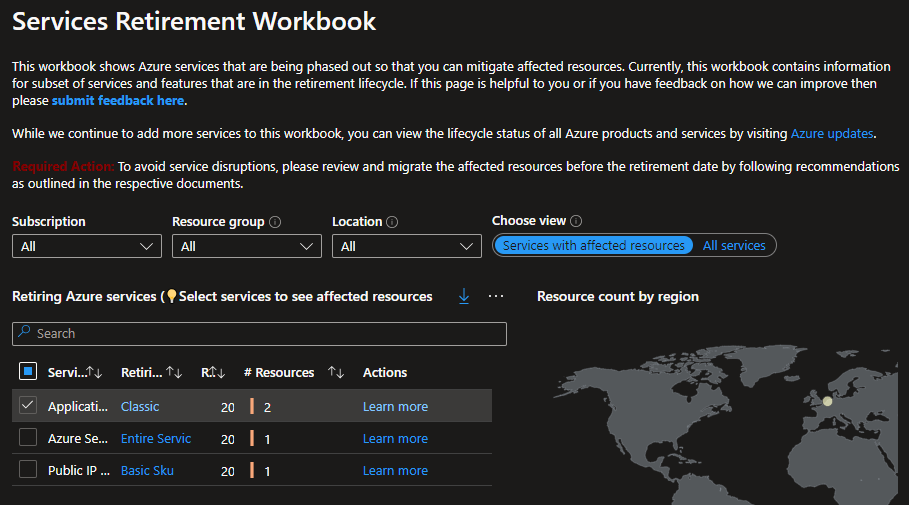Open the ellipsis more options menu
The width and height of the screenshot is (909, 505).
click(x=496, y=296)
